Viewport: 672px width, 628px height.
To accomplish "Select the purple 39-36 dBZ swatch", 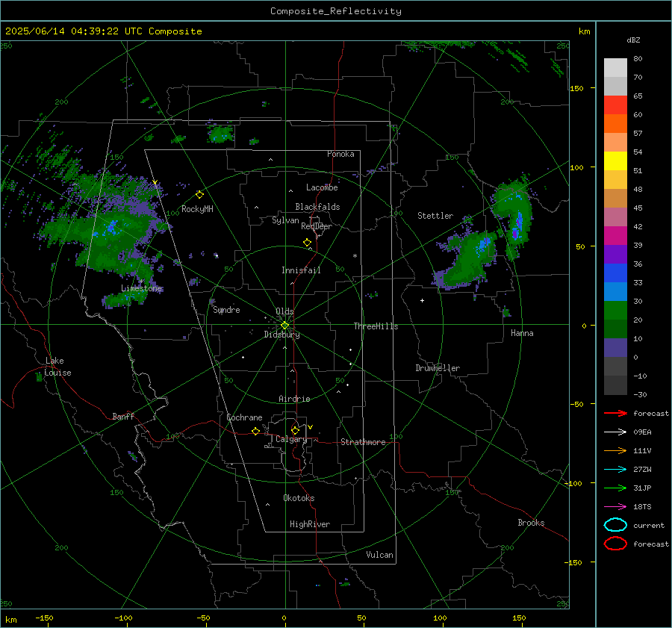I will point(615,254).
